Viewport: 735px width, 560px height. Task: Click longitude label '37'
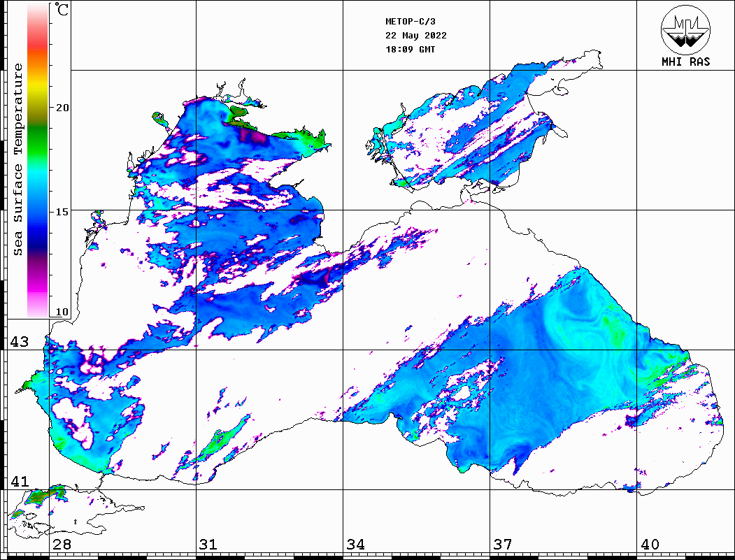(x=503, y=545)
